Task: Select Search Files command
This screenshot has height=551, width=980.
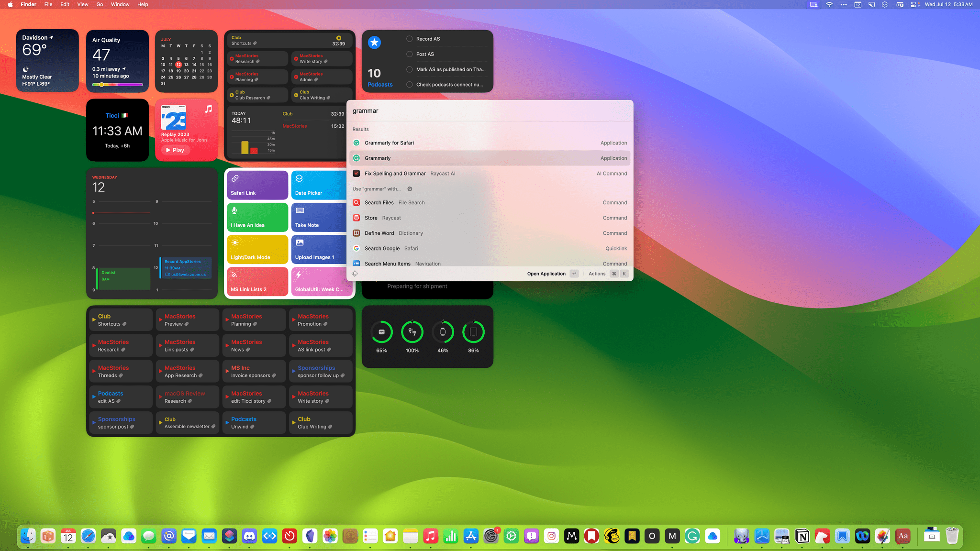Action: click(490, 202)
